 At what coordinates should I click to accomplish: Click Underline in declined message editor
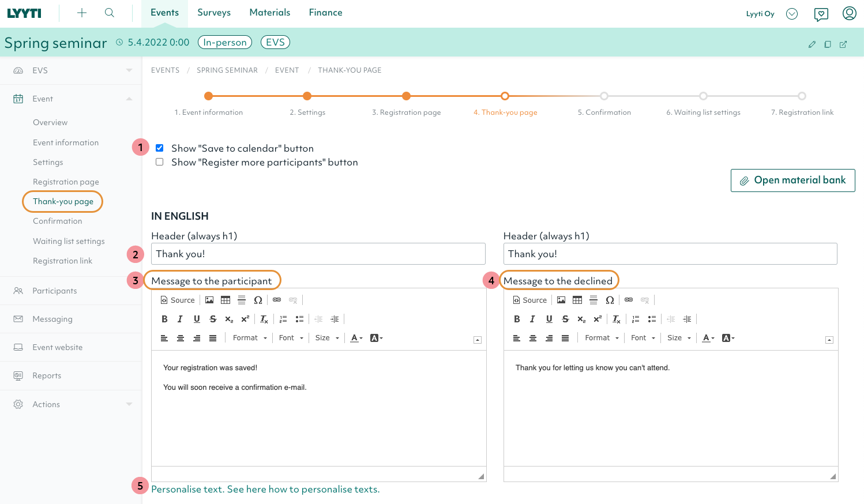549,319
